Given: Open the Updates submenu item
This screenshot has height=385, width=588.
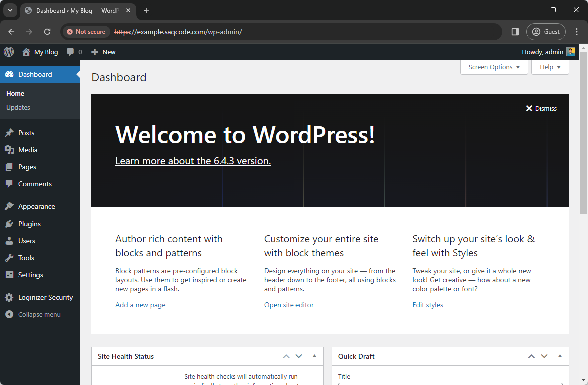Looking at the screenshot, I should tap(18, 108).
